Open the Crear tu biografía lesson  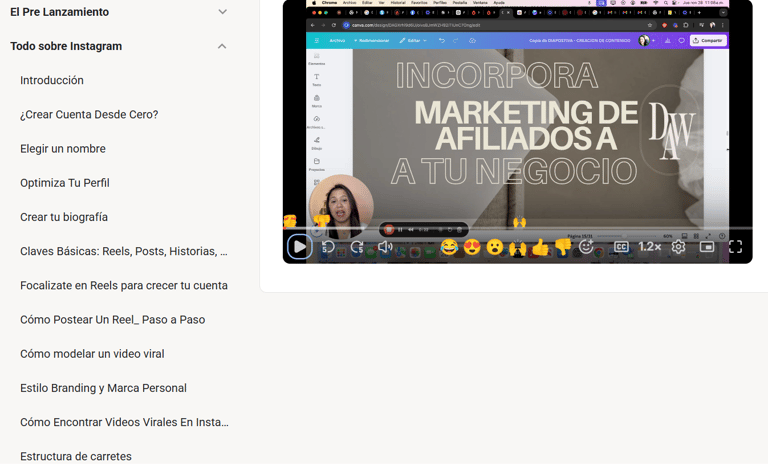64,217
